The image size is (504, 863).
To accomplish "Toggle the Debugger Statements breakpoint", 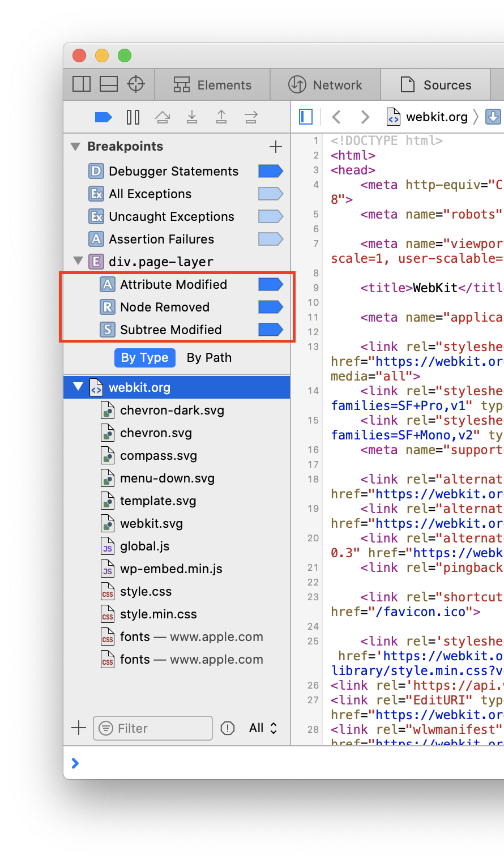I will click(270, 171).
